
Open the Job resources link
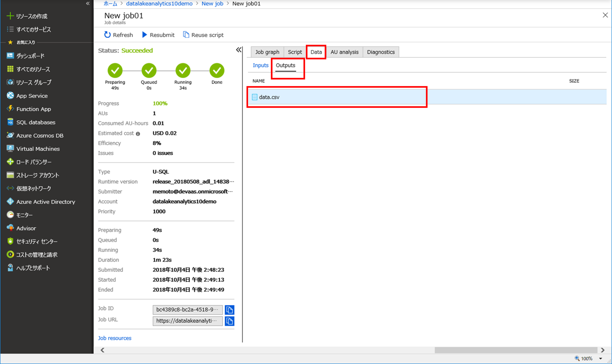click(x=115, y=338)
